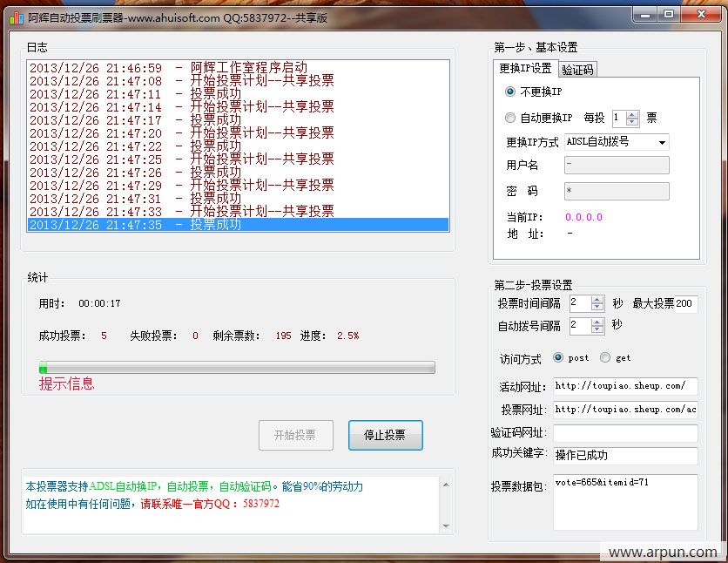728x563 pixels.
Task: Select the 不更换IP radio button
Action: coord(510,92)
